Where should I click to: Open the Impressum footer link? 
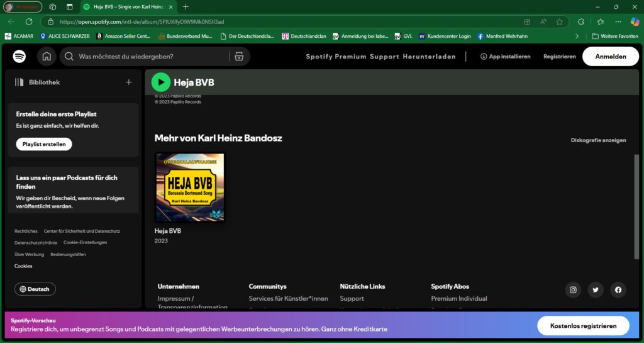[192, 303]
